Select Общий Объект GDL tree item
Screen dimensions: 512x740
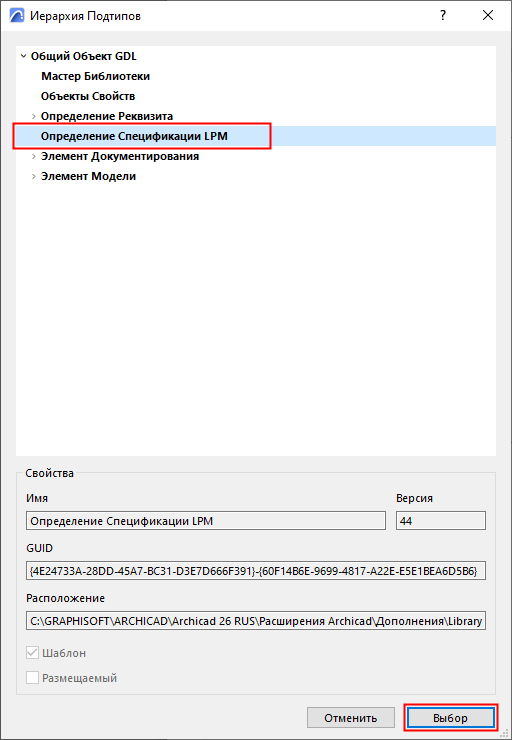84,56
